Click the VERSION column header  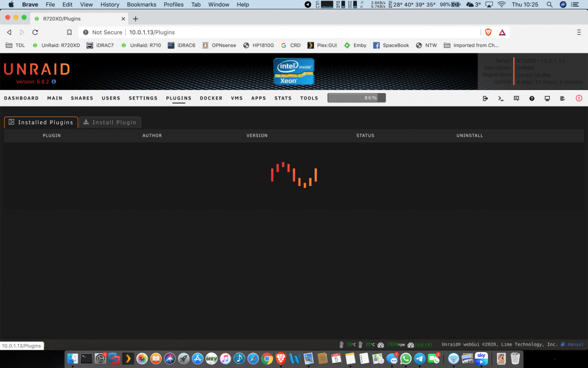[x=258, y=135]
